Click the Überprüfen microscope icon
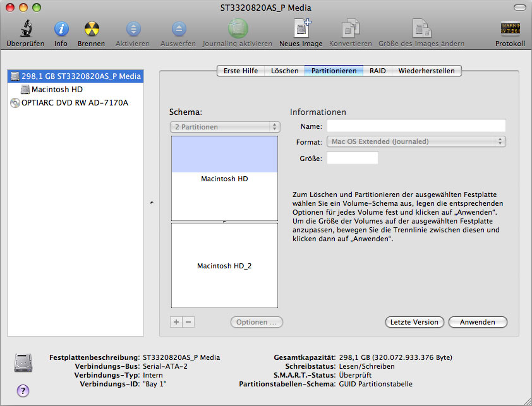Viewport: 532px width, 406px height. point(26,28)
